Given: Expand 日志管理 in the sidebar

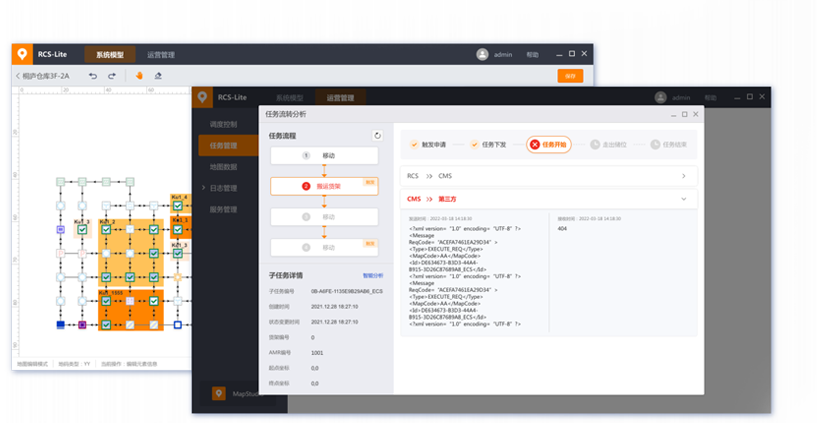Looking at the screenshot, I should coord(222,187).
